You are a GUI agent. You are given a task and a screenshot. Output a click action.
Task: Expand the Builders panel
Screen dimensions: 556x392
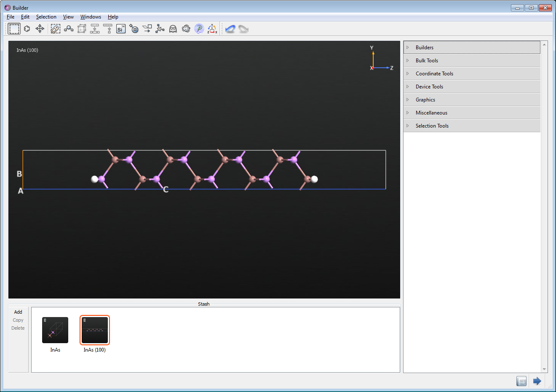[472, 48]
